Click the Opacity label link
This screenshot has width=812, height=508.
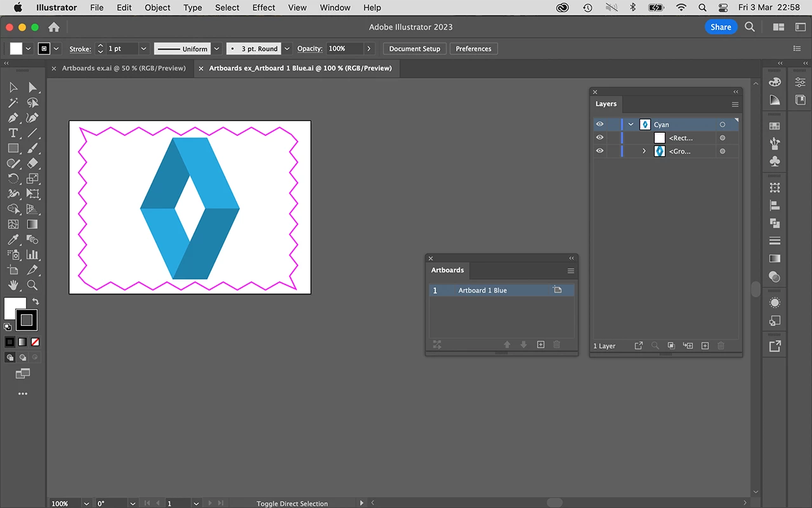coord(310,49)
